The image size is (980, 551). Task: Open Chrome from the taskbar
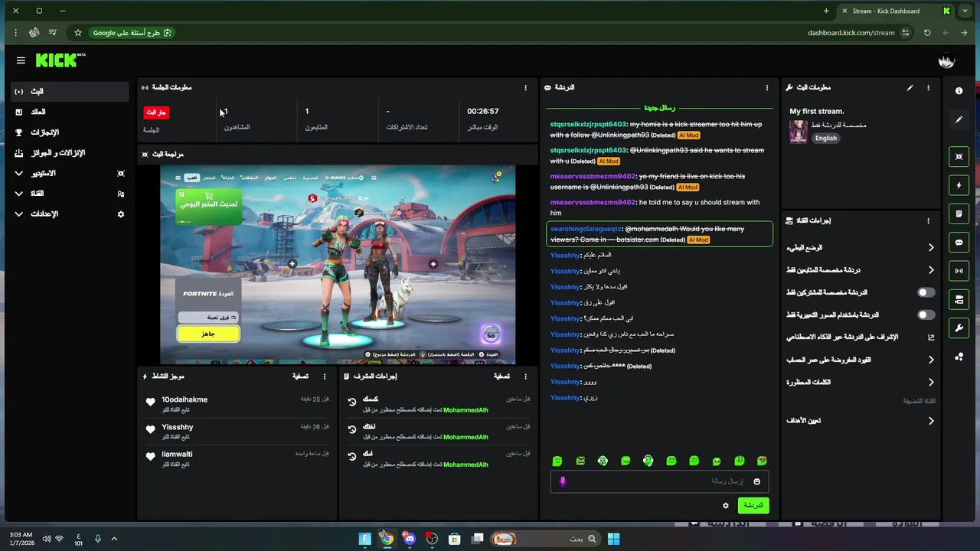[387, 539]
